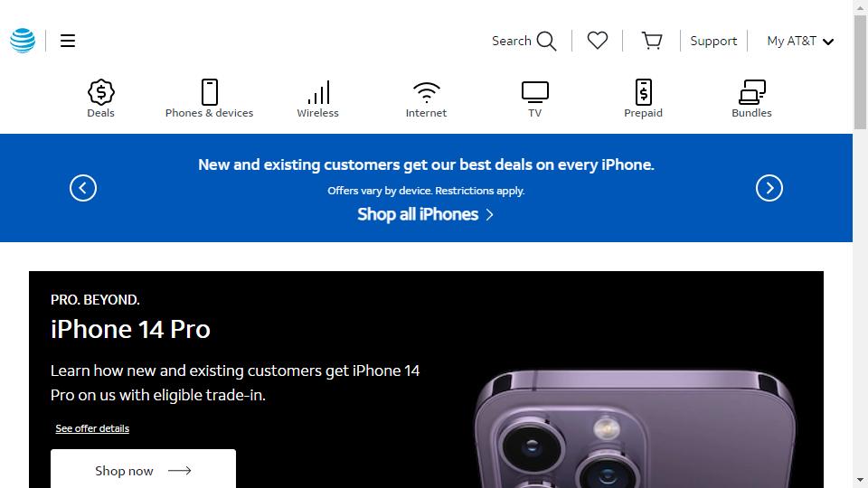Open the Internet wifi category
This screenshot has height=488, width=868.
[x=426, y=99]
